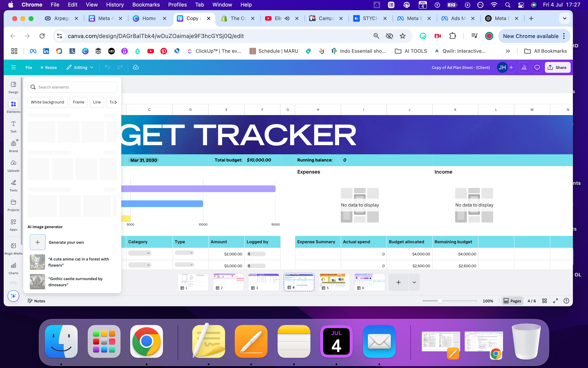
Task: Redo the action in Canva toolbar
Action: coord(120,67)
